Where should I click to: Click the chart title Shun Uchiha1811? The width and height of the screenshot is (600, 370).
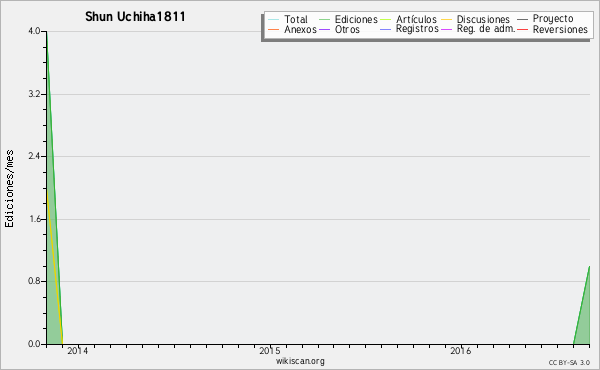pos(135,17)
